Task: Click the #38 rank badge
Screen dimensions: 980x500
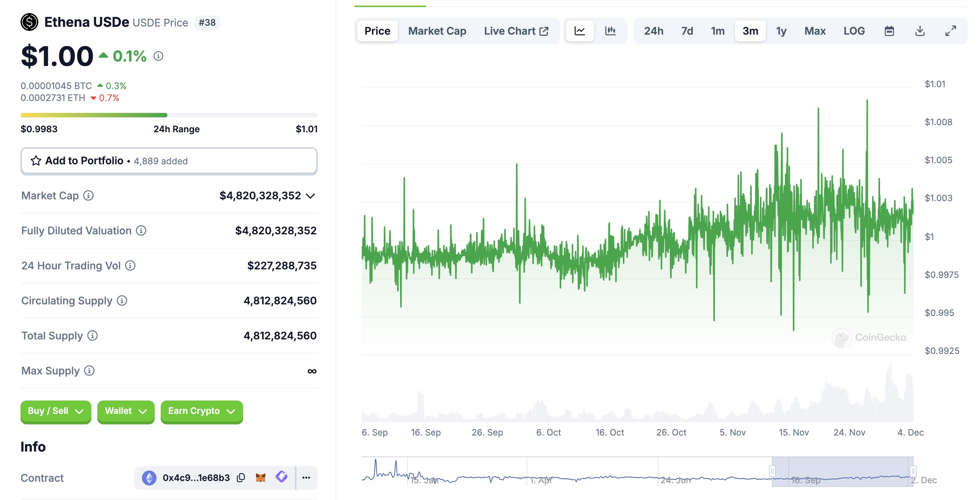Action: (207, 22)
